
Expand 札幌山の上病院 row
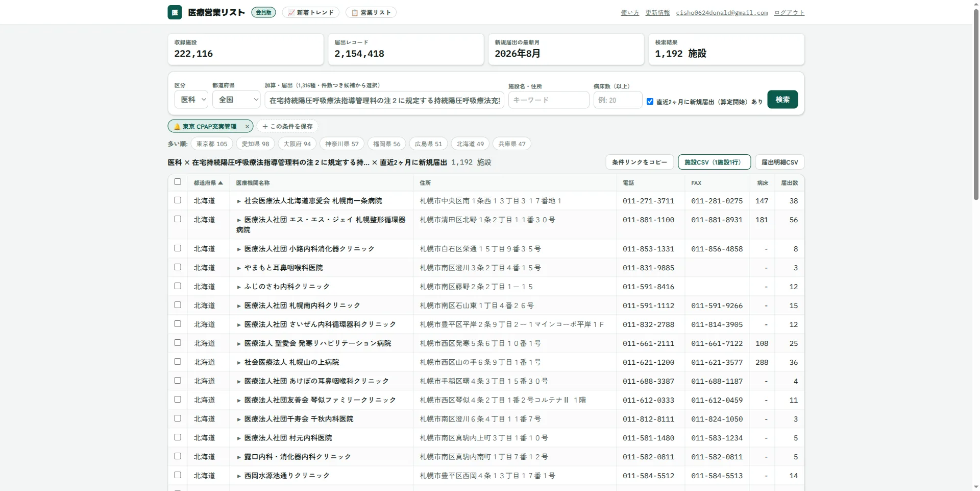(238, 363)
